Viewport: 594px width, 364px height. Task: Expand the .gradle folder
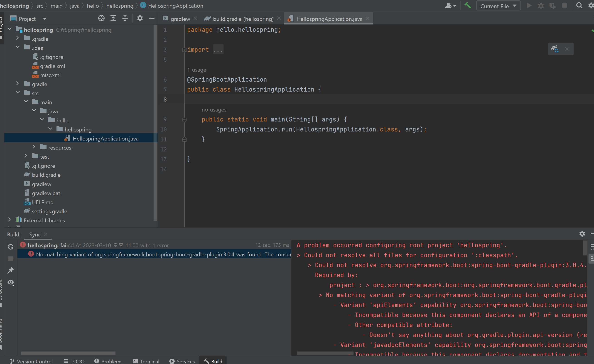pos(18,38)
